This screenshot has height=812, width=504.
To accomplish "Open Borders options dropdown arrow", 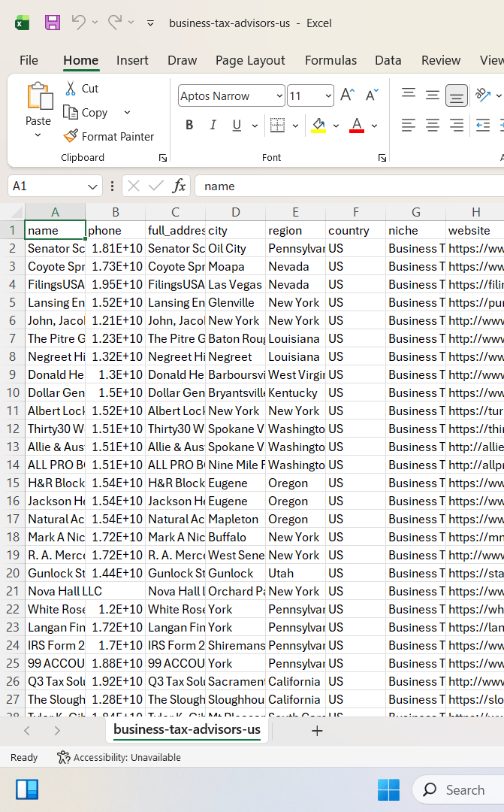I will tap(295, 126).
